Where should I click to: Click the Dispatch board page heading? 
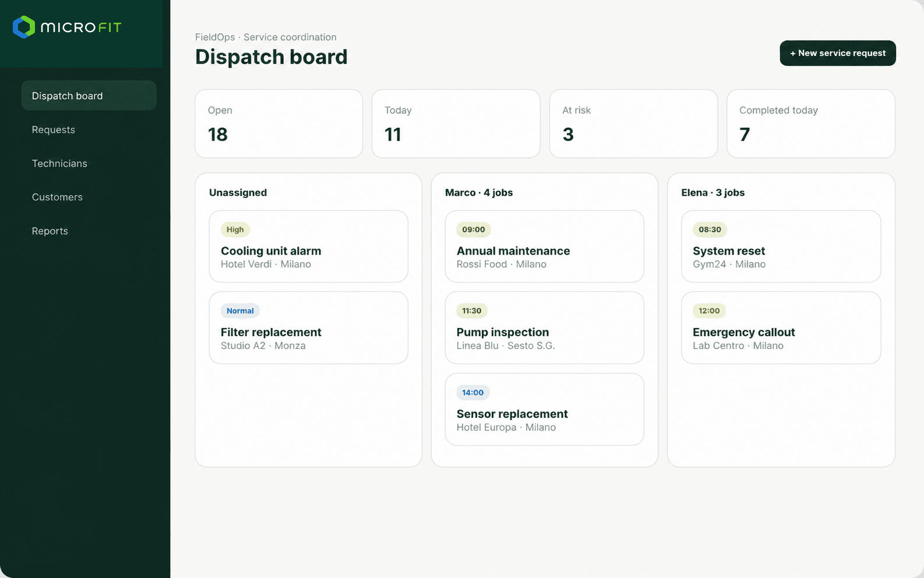(271, 57)
